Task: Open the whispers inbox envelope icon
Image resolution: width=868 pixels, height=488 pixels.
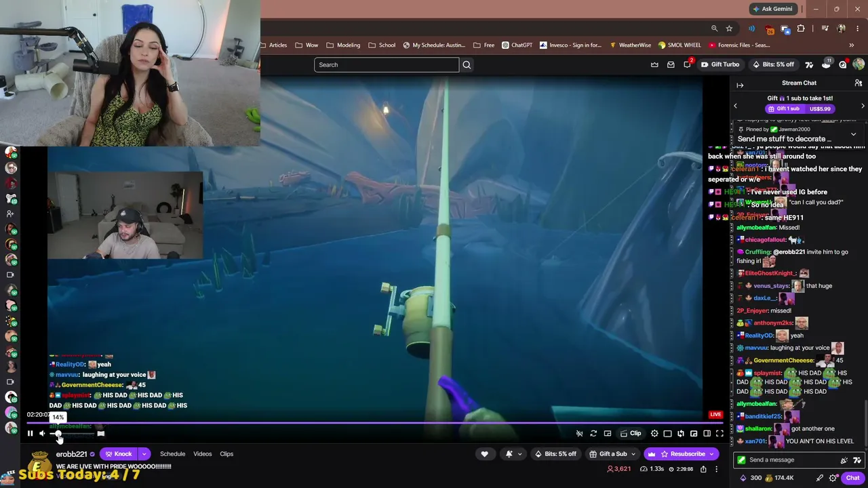Action: (x=671, y=65)
